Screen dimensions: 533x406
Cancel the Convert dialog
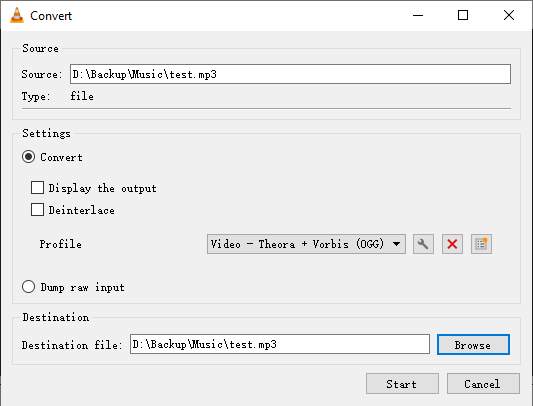483,384
